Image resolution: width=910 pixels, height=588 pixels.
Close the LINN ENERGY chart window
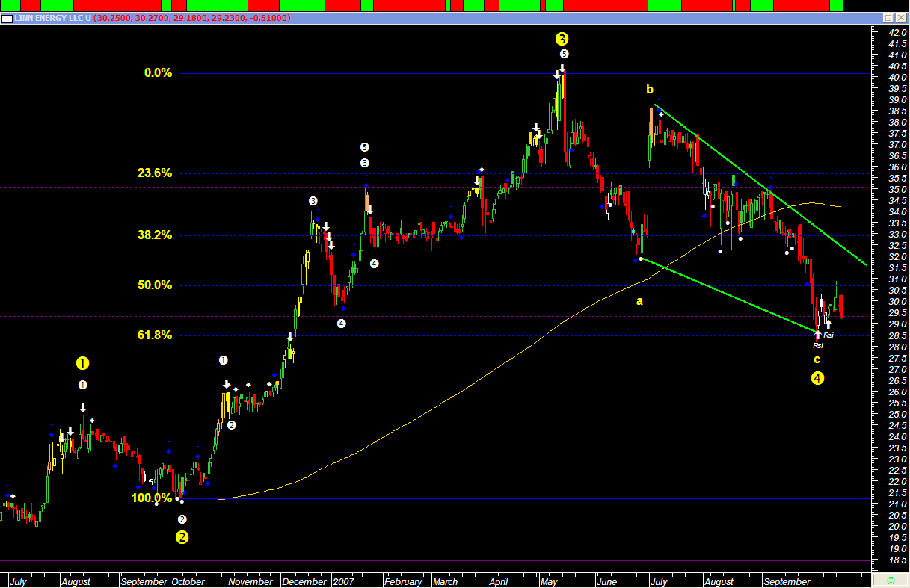(x=900, y=19)
